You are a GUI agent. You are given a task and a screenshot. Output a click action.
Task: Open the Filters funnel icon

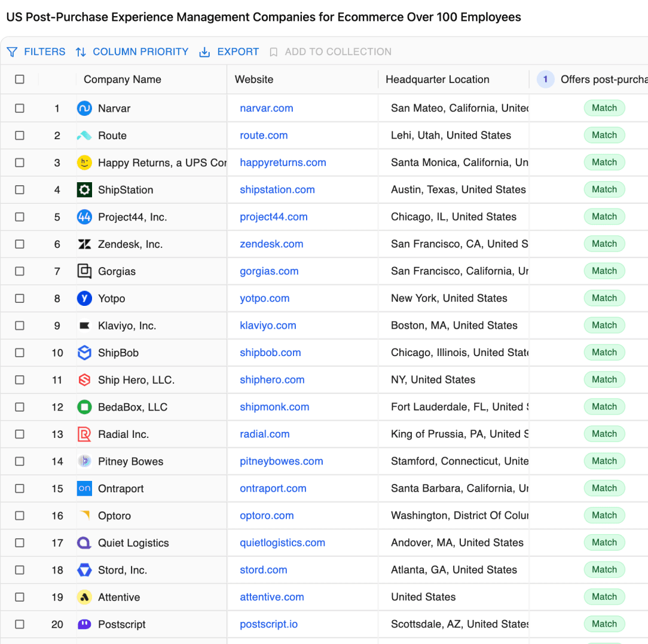(12, 52)
